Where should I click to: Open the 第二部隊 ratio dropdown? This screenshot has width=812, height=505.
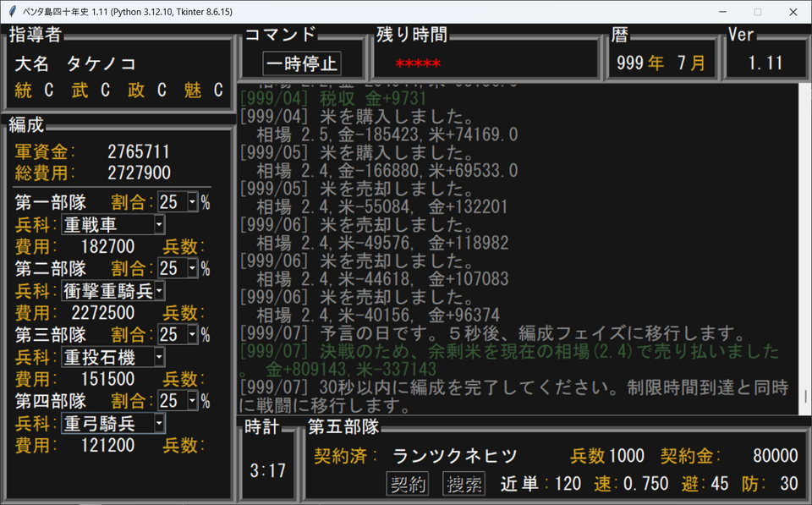[x=192, y=268]
